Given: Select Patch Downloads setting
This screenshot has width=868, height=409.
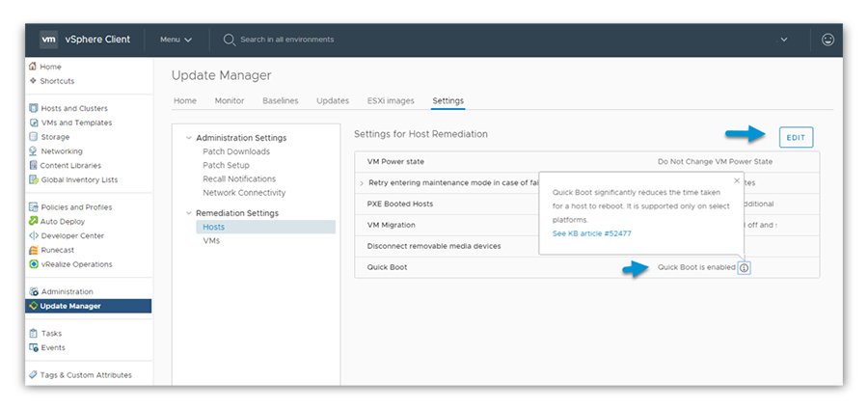Looking at the screenshot, I should pos(236,151).
